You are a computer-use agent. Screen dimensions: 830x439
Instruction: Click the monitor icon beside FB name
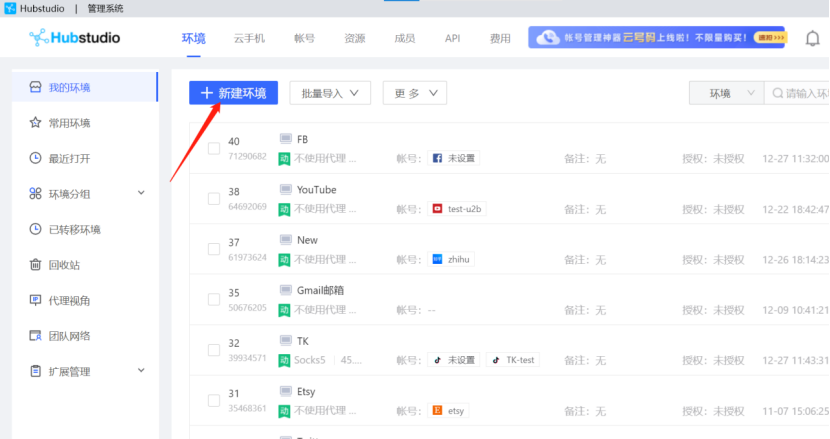coord(285,139)
